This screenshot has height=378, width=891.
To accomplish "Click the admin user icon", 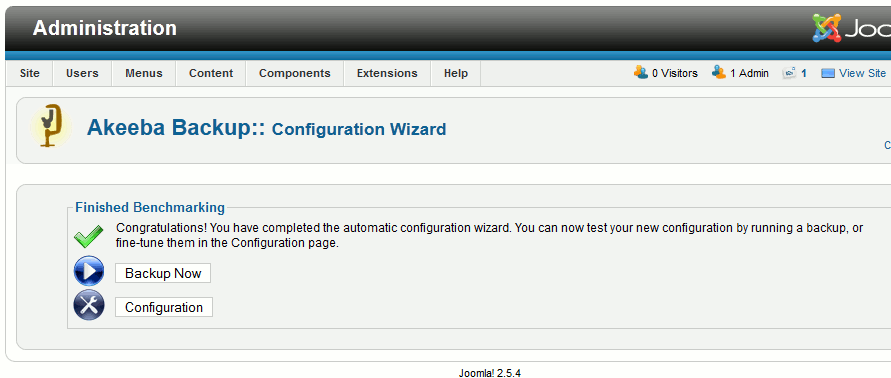I will [719, 72].
